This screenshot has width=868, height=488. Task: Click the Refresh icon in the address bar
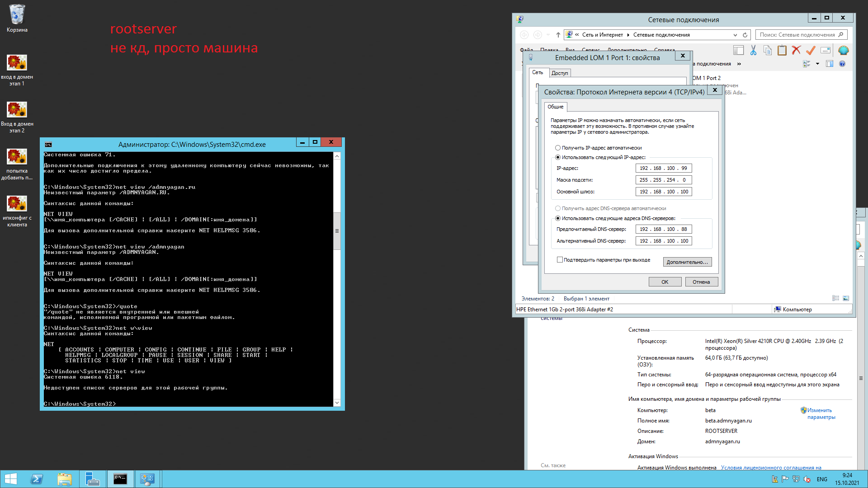pyautogui.click(x=745, y=35)
